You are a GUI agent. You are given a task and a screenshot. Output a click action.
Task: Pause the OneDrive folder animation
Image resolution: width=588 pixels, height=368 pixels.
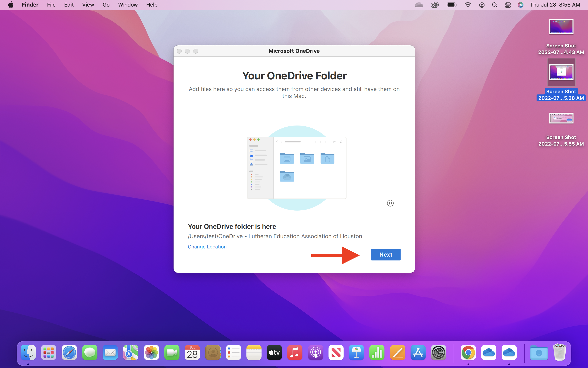pos(390,203)
